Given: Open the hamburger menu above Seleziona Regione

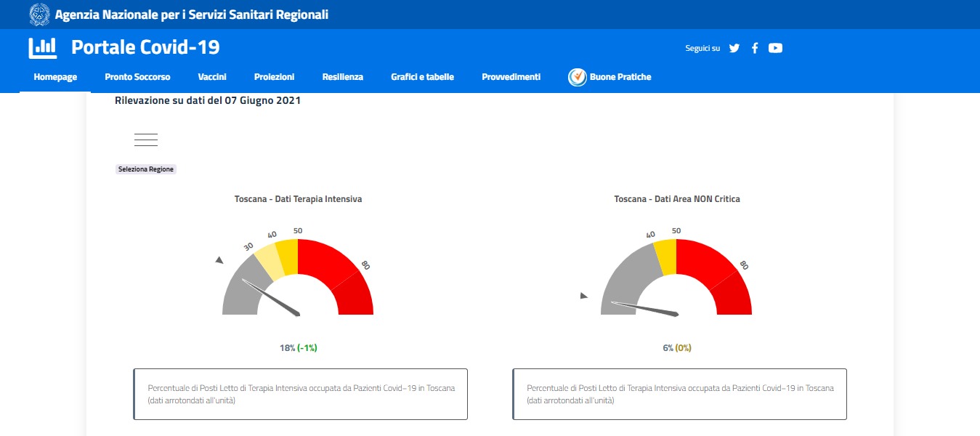Looking at the screenshot, I should 146,140.
